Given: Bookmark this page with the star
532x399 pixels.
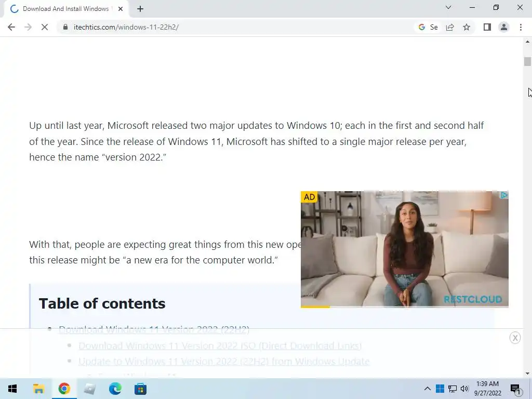Looking at the screenshot, I should (467, 27).
